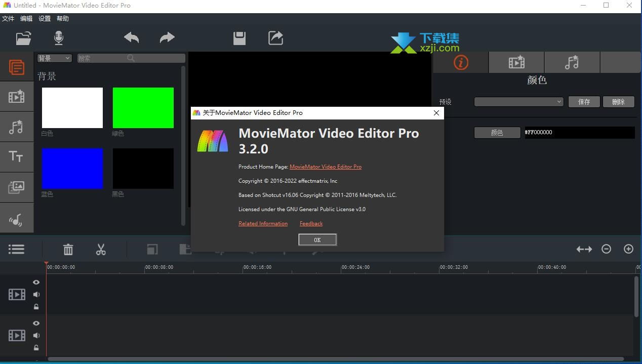Click the timeline vertical scrollbar
This screenshot has width=642, height=364.
tap(636, 297)
